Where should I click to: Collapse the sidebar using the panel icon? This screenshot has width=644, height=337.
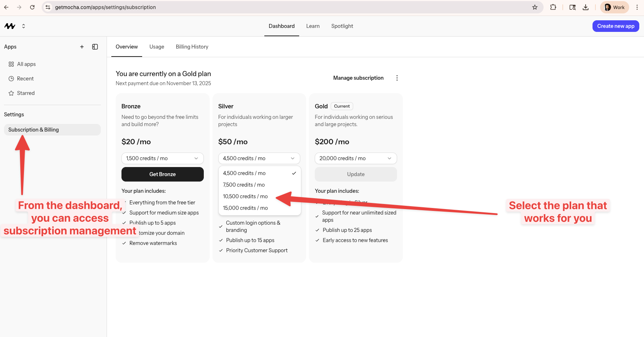pyautogui.click(x=95, y=47)
